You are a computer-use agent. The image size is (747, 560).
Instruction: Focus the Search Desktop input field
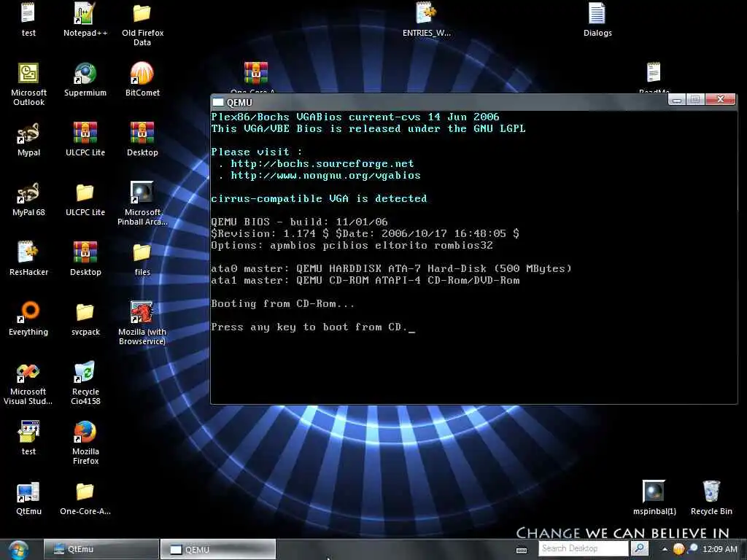point(583,548)
